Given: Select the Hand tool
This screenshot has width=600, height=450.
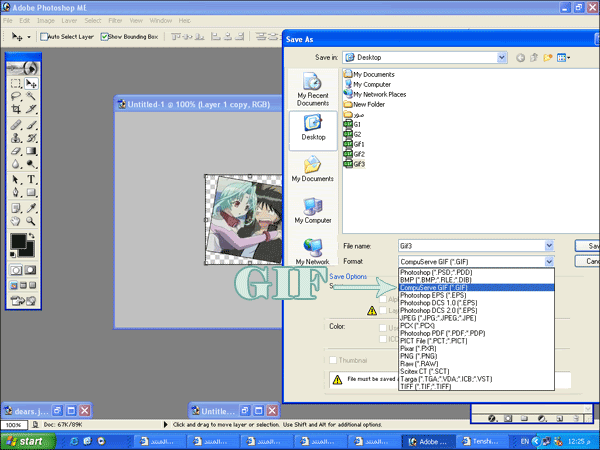Looking at the screenshot, I should (16, 221).
